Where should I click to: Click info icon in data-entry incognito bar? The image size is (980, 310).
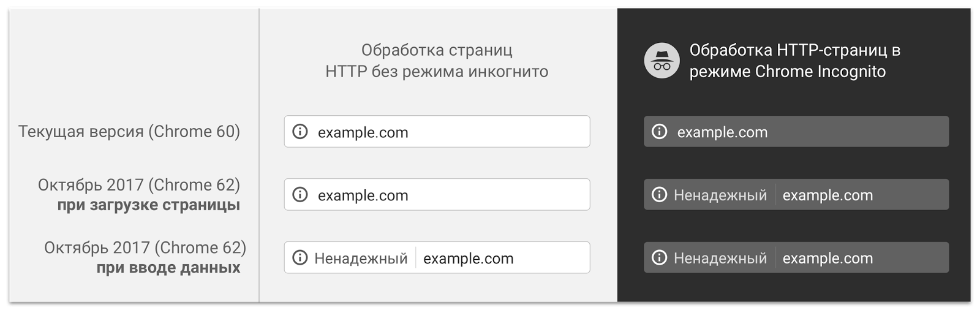pos(659,258)
